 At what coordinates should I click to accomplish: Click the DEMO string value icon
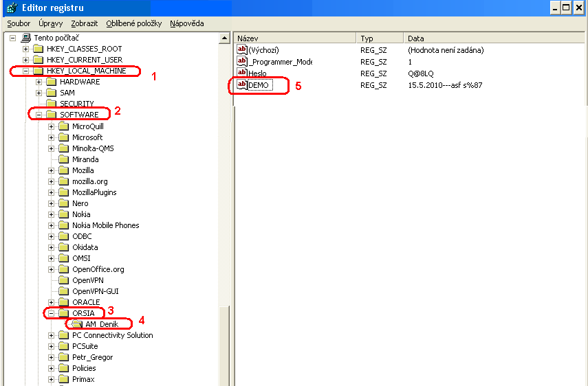point(242,84)
